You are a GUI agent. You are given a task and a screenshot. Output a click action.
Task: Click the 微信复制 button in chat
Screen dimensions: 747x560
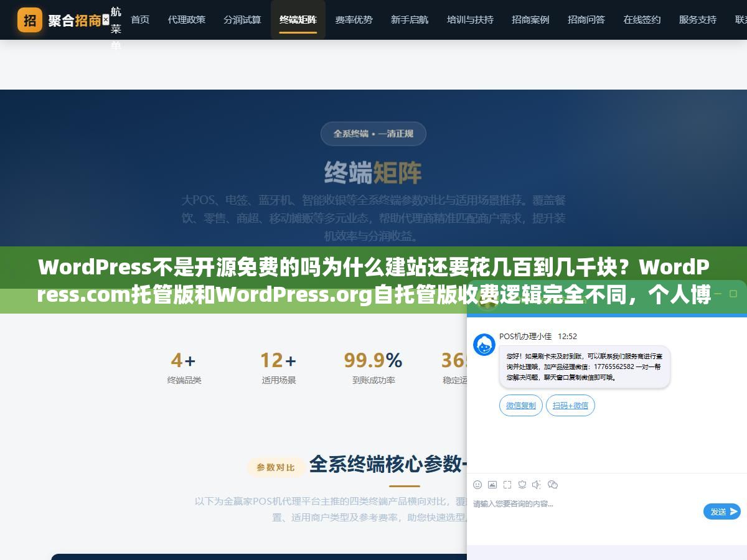[x=521, y=405]
